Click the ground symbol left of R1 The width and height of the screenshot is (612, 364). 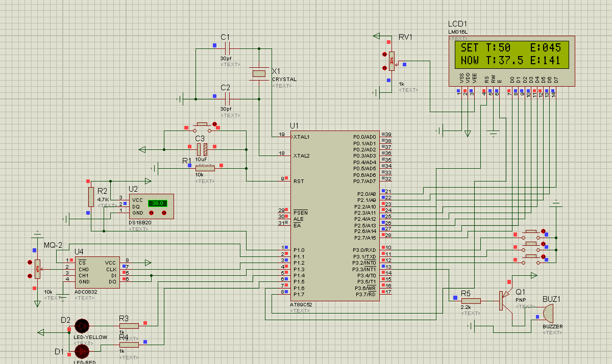154,168
